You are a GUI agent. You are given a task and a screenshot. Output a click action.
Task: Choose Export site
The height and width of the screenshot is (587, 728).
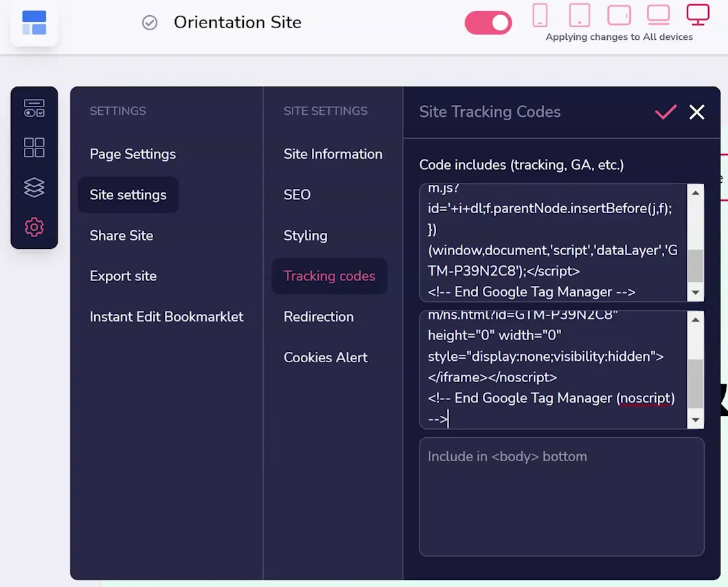[123, 276]
